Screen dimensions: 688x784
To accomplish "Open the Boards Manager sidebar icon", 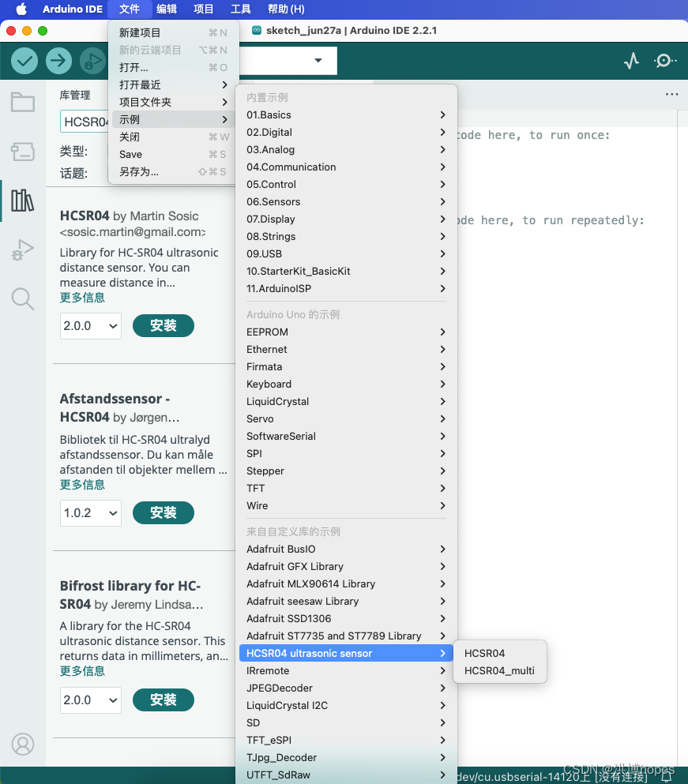I will pyautogui.click(x=23, y=151).
